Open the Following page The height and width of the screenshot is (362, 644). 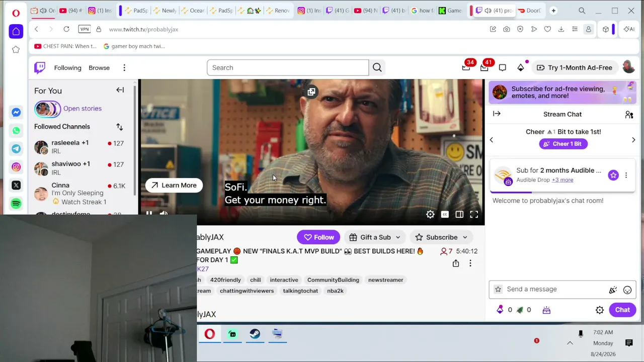pyautogui.click(x=68, y=68)
